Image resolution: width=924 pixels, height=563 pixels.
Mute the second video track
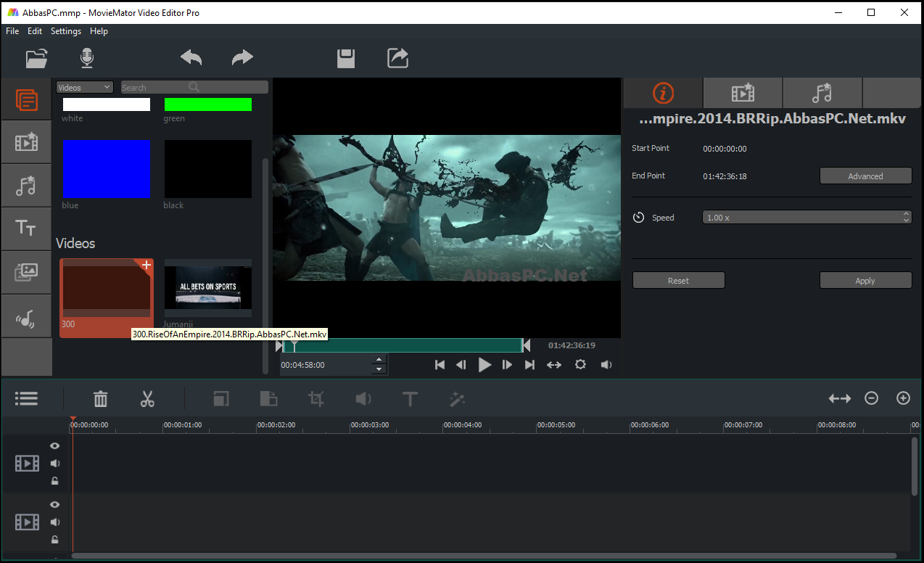point(55,522)
